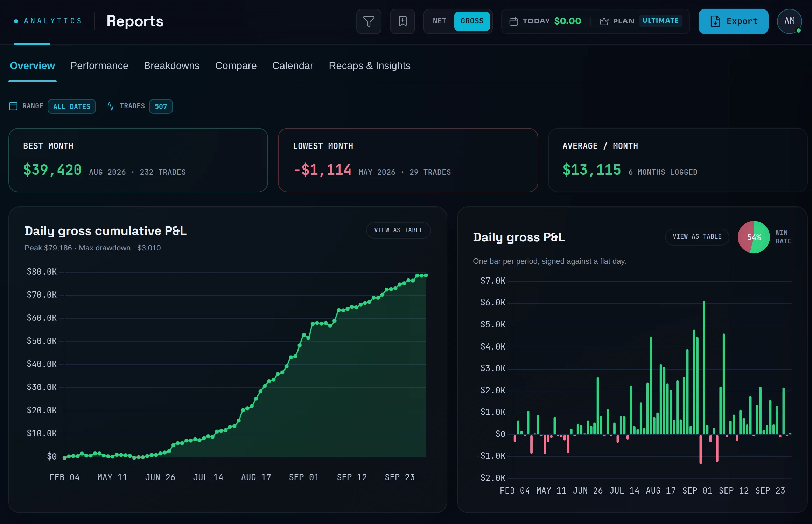Image resolution: width=812 pixels, height=524 pixels.
Task: Open the Performance tab
Action: [99, 65]
